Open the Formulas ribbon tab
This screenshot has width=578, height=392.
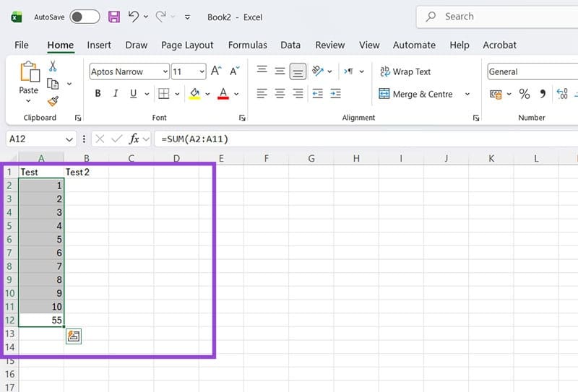point(247,45)
